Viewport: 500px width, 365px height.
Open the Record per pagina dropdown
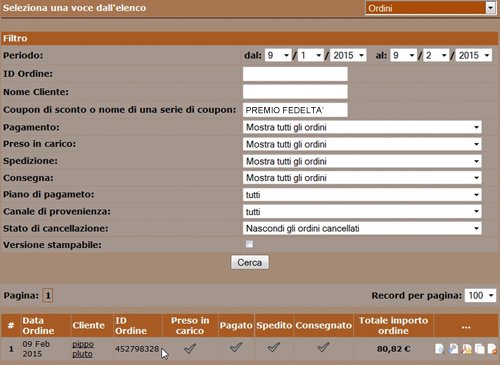pos(480,295)
